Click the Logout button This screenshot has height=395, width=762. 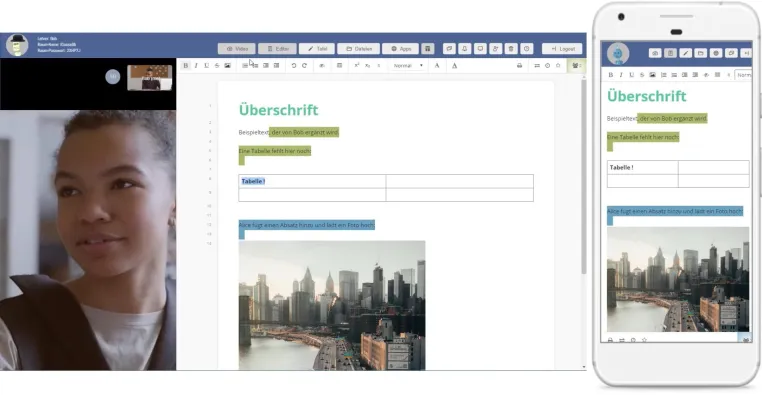point(562,49)
